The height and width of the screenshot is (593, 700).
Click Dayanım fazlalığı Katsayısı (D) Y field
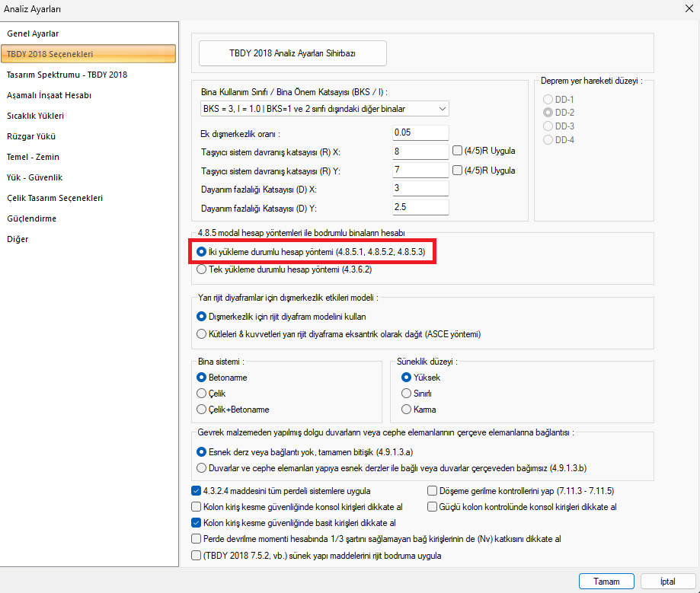(420, 206)
